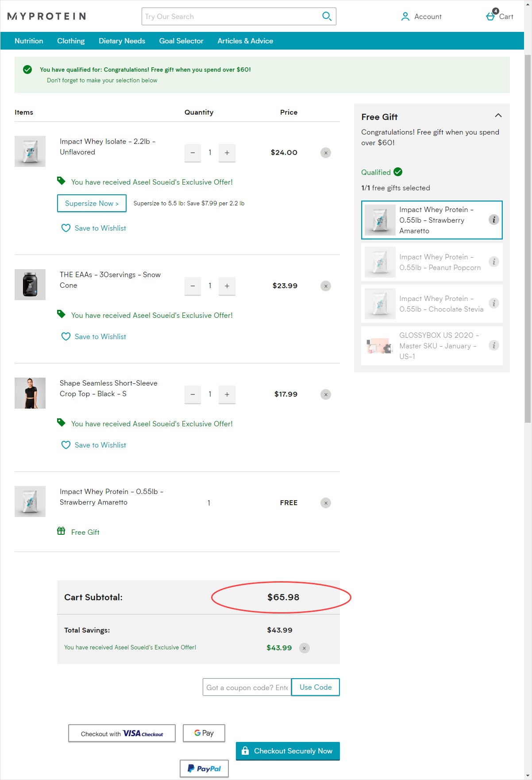Remove Aseel Soueid's exclusive offer discount
This screenshot has width=532, height=780.
[x=304, y=648]
